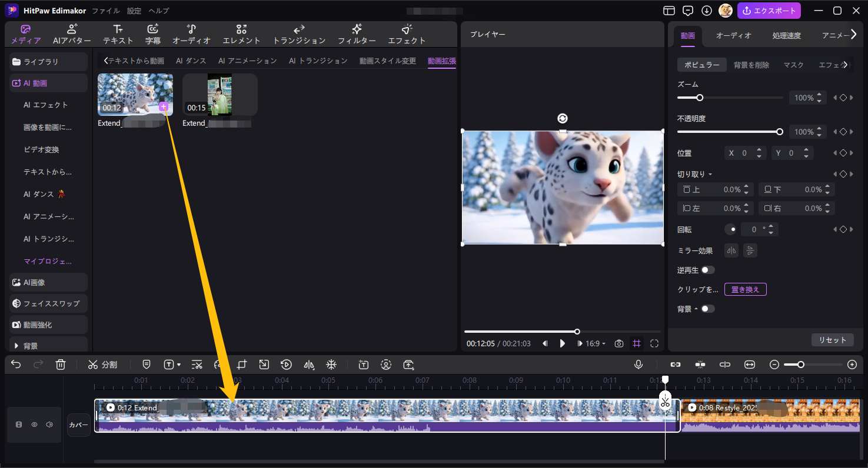Click the 不透明度 opacity slider handle
The height and width of the screenshot is (468, 868).
(x=780, y=132)
